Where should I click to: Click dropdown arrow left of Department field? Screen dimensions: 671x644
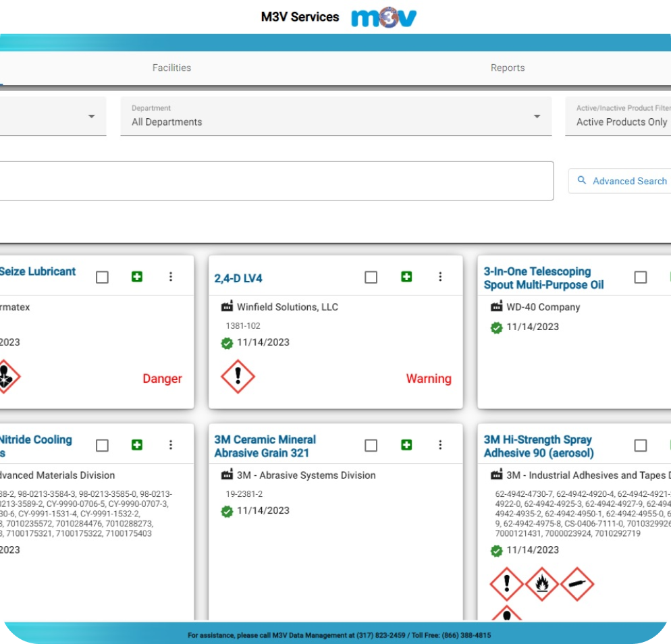coord(91,117)
